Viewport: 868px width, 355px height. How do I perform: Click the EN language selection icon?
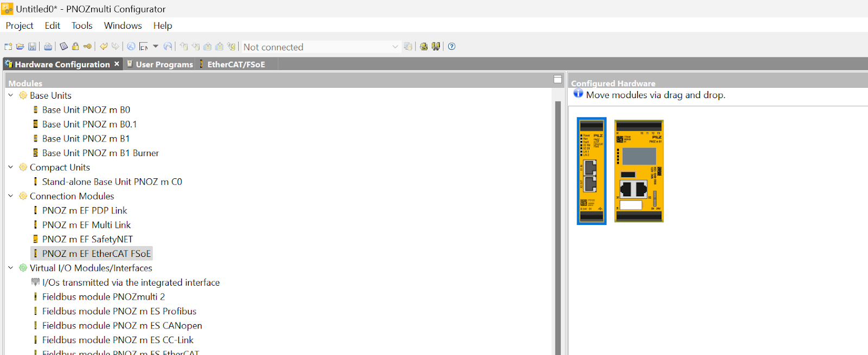click(x=144, y=47)
